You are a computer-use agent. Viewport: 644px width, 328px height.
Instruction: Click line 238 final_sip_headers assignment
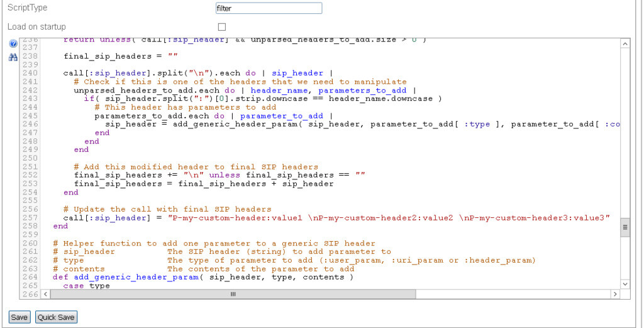point(120,56)
